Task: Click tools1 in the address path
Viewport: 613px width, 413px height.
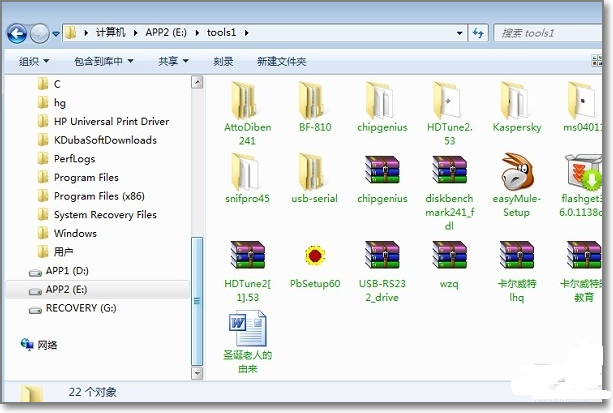Action: [x=221, y=32]
